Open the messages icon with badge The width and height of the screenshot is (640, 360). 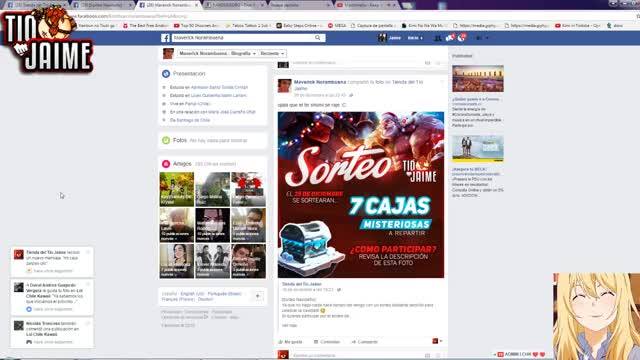coord(449,38)
